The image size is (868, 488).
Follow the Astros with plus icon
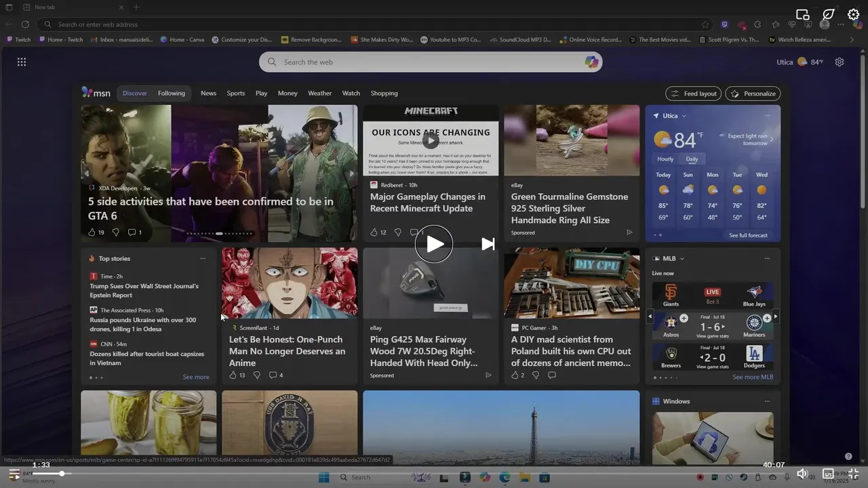click(x=684, y=318)
